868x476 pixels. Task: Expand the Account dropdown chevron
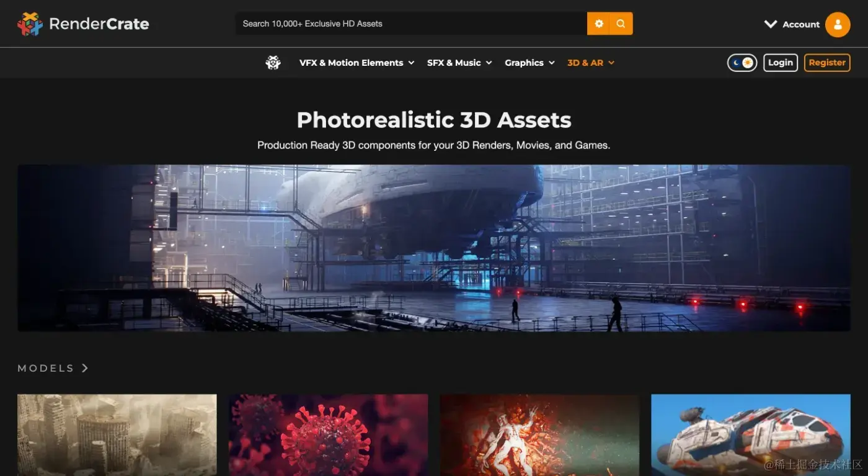[x=770, y=24]
